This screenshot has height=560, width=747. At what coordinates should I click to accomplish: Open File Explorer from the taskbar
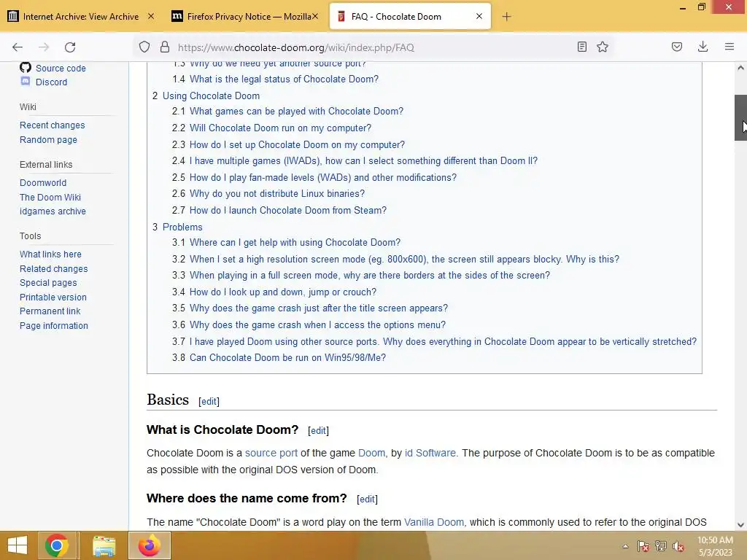pos(104,545)
